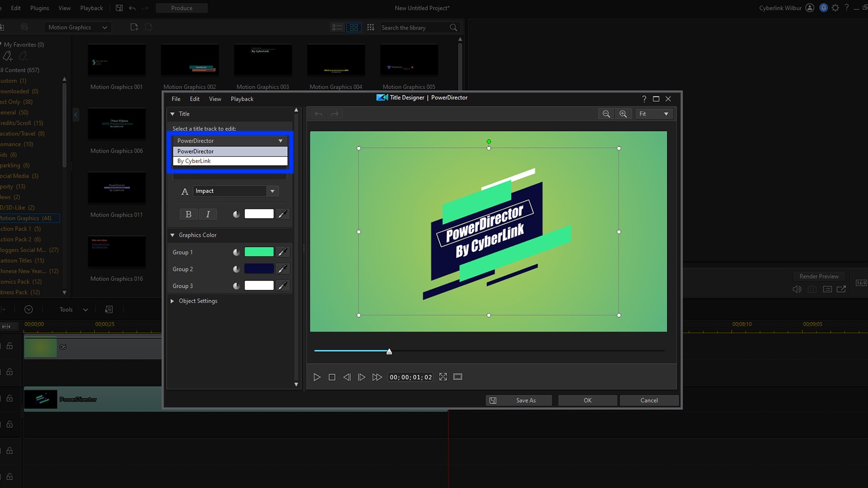
Task: Expand the Object Settings section
Action: (172, 301)
